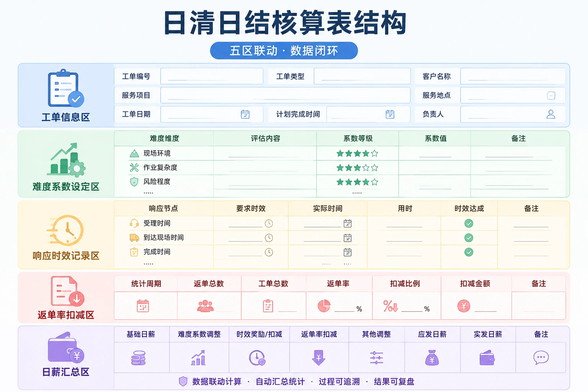The height and width of the screenshot is (392, 588).
Task: Select the 应发日薪 column header
Action: [432, 334]
